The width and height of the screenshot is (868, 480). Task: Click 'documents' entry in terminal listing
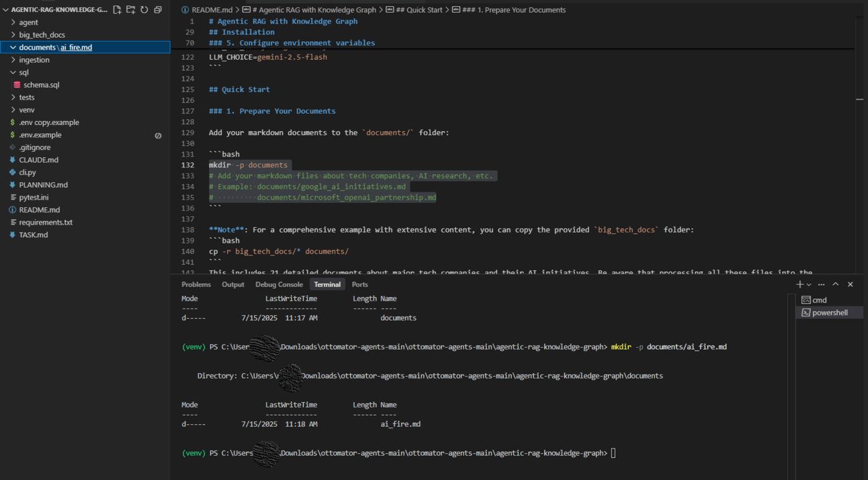point(398,318)
